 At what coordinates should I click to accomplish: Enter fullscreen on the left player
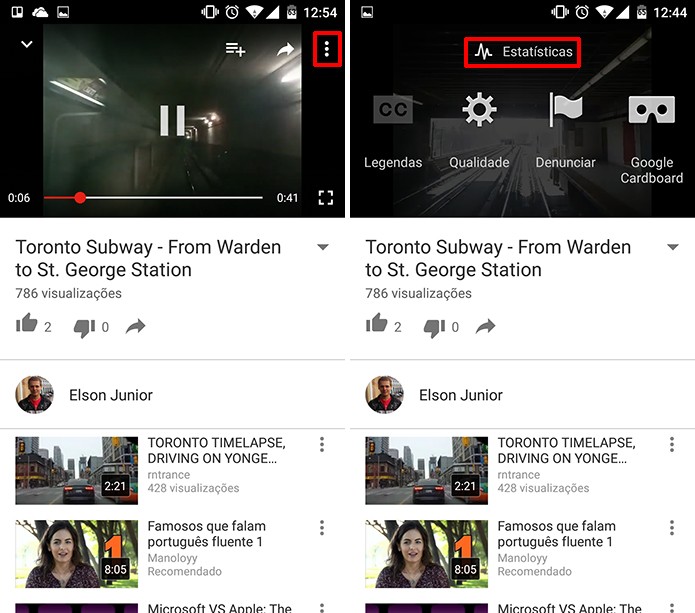pyautogui.click(x=326, y=198)
